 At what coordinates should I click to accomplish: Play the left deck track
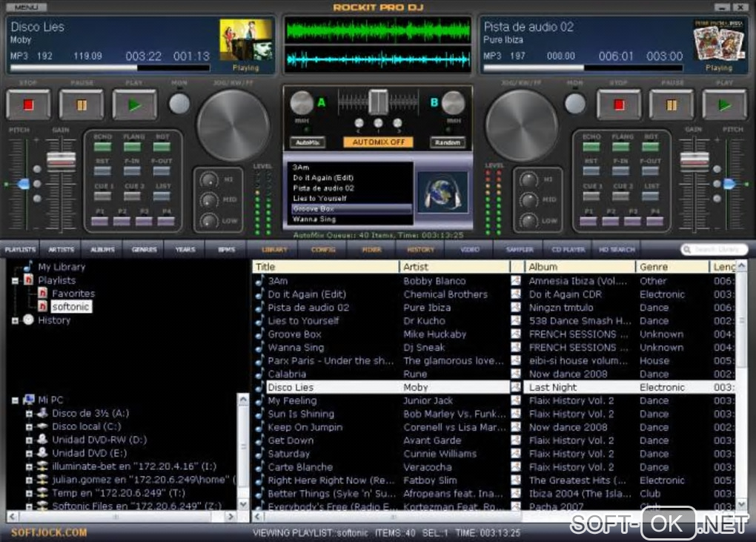pos(134,105)
